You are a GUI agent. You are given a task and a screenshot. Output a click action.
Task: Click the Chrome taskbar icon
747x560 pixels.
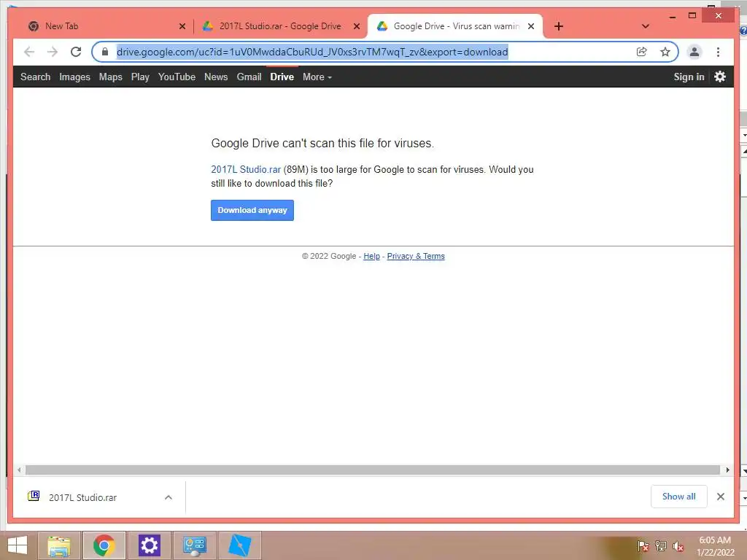point(104,545)
